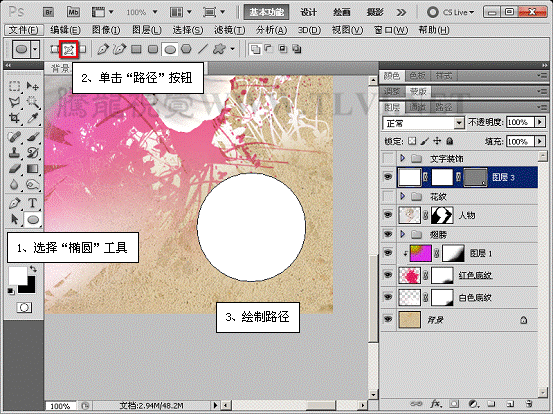Choose Line shape in options bar
This screenshot has height=414, width=553.
pos(203,49)
